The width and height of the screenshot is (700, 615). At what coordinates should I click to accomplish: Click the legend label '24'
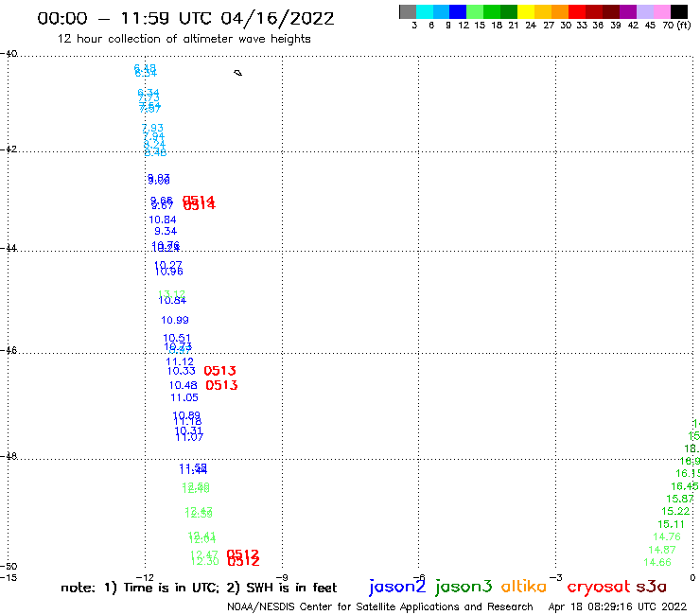click(531, 26)
